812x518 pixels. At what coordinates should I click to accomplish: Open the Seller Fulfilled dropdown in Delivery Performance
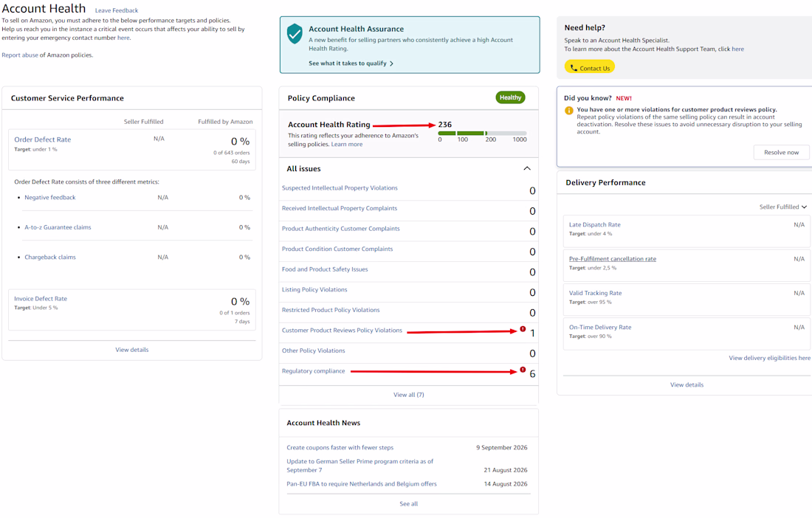click(x=782, y=207)
